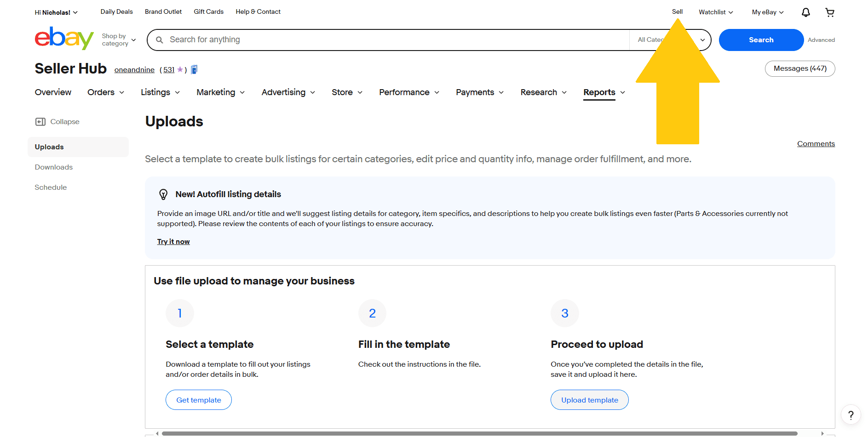Click the eBay logo
This screenshot has height=437, width=868.
click(x=64, y=39)
